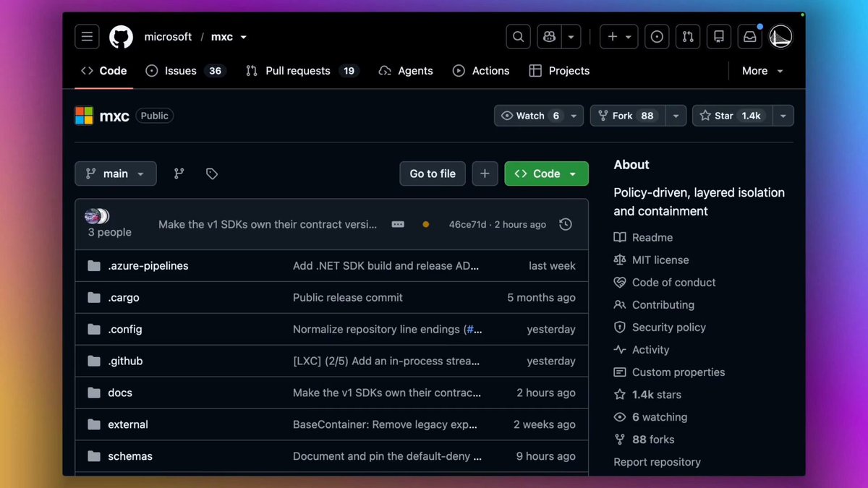Click the Report repository link

(x=657, y=461)
